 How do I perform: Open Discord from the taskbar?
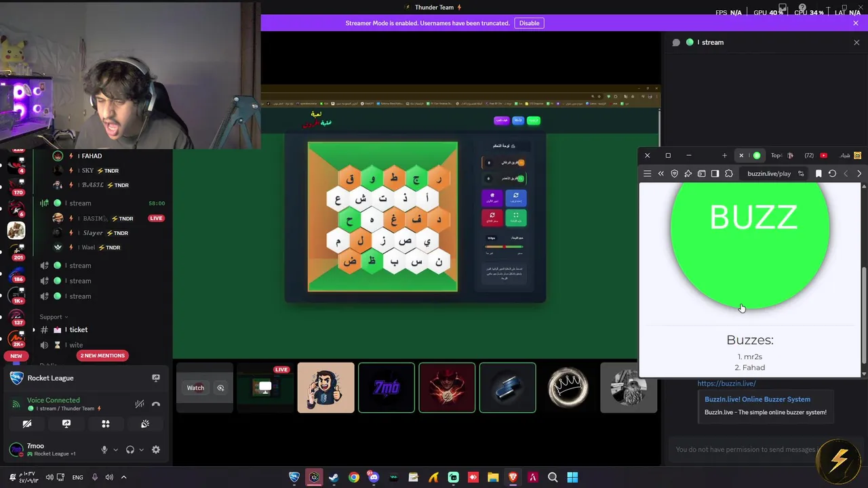(x=374, y=477)
